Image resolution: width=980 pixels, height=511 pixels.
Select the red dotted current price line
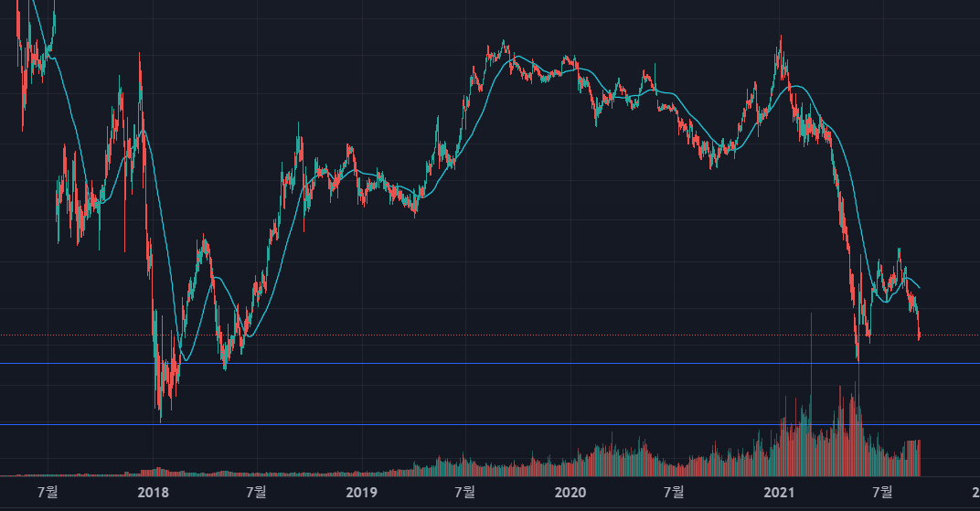pos(490,335)
